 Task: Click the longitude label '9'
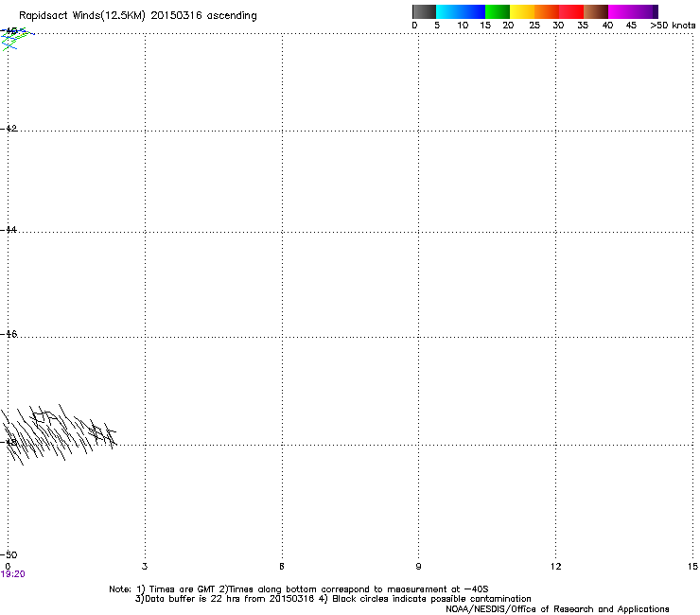418,567
